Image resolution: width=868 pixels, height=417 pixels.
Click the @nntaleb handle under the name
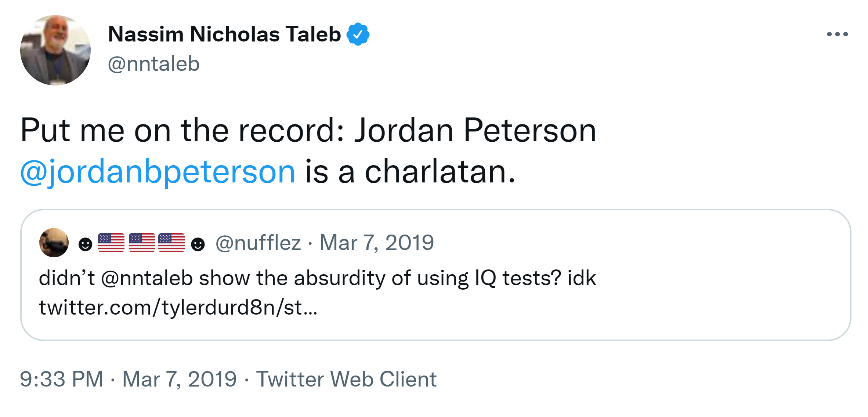click(x=153, y=64)
